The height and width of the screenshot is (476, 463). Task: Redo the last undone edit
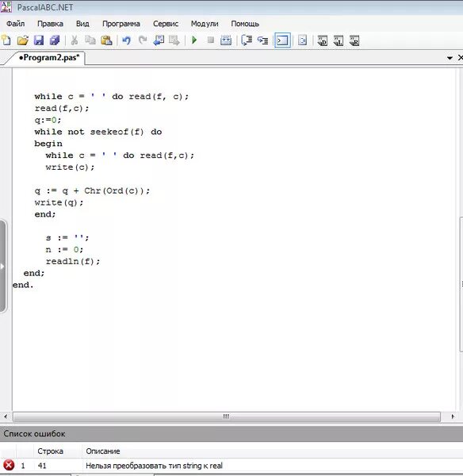[143, 40]
